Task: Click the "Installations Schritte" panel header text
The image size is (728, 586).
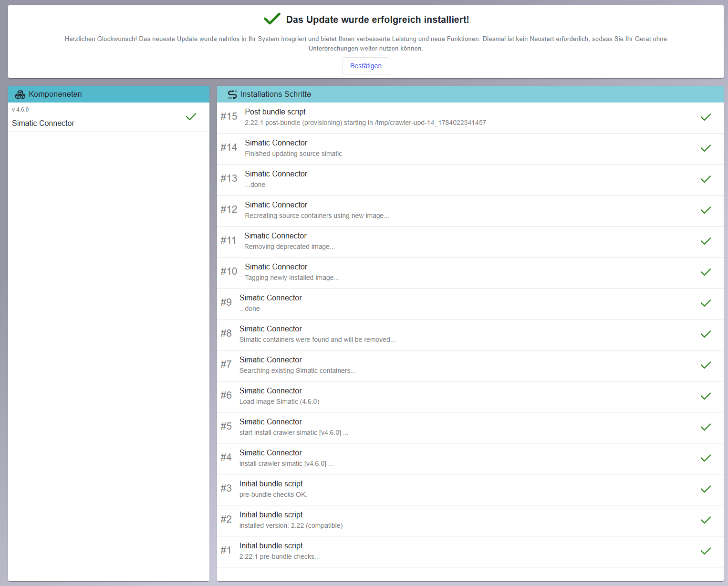Action: 276,94
